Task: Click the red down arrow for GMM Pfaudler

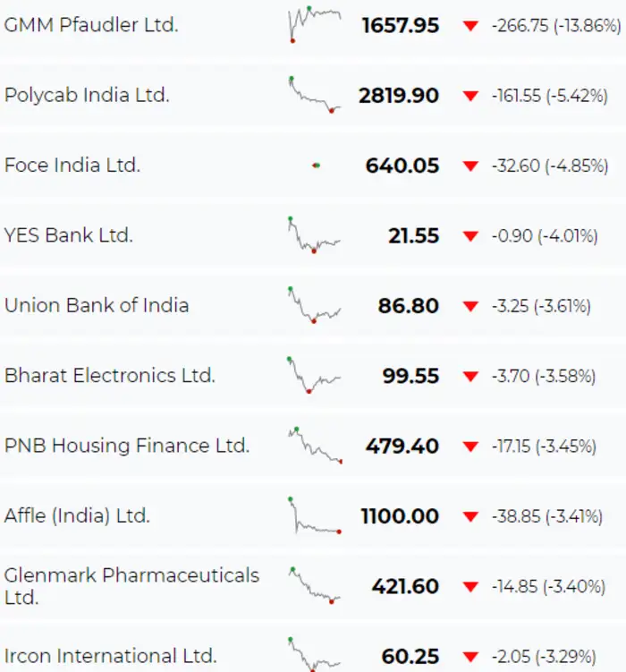Action: (470, 26)
